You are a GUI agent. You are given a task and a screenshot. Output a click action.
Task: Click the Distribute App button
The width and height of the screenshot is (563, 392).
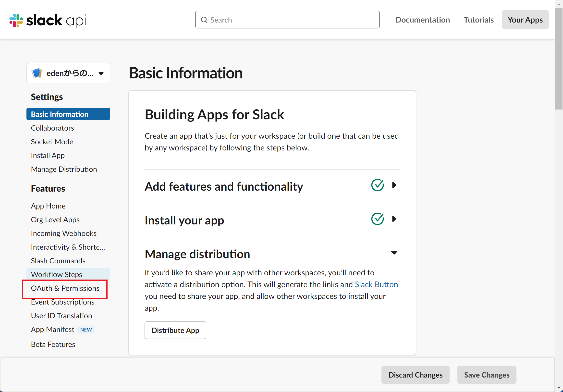coord(175,330)
